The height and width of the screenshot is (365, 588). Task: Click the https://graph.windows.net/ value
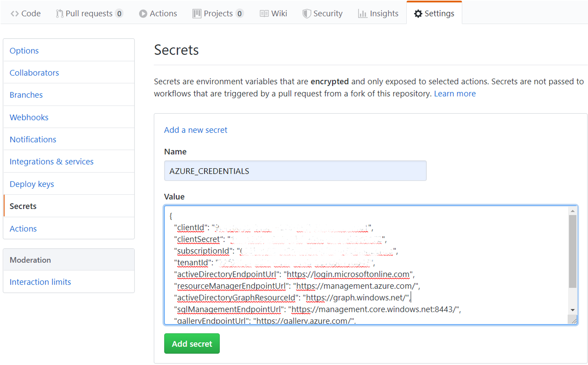(356, 297)
